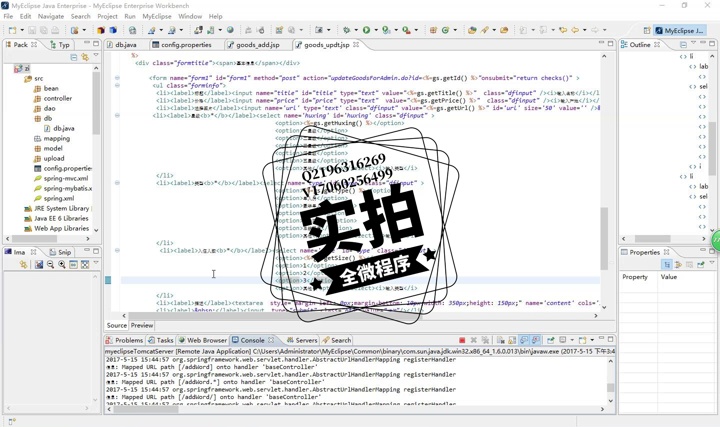Click the Pin Console icon

[x=551, y=340]
